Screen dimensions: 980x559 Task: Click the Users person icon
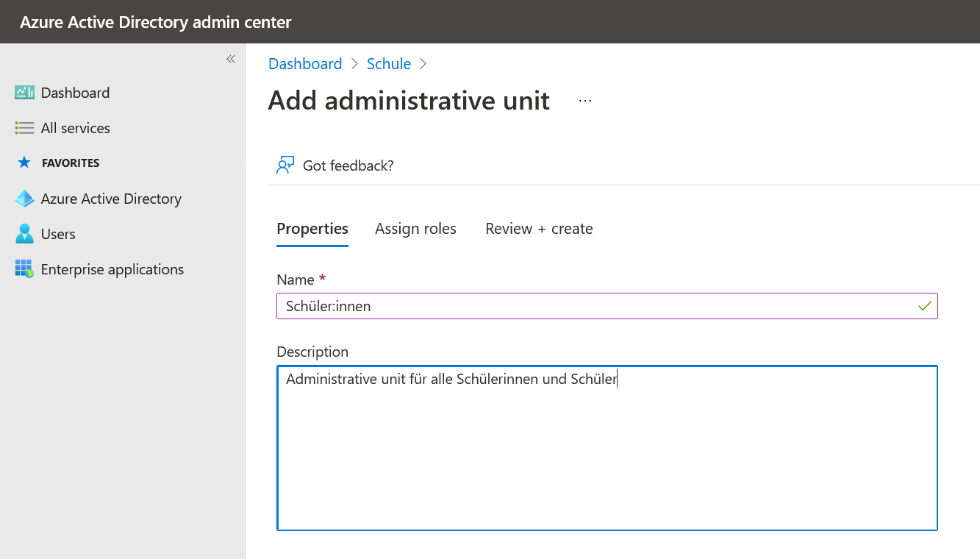24,234
